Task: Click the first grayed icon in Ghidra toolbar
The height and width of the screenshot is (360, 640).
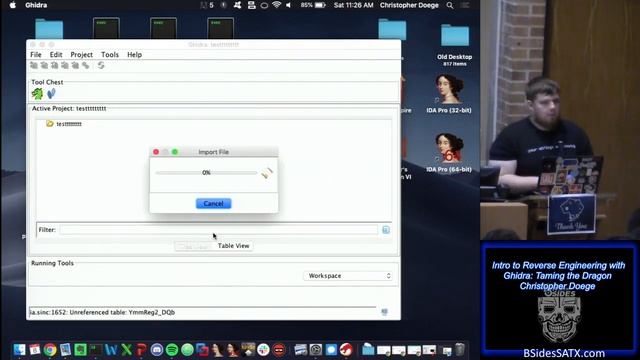Action: coord(34,65)
